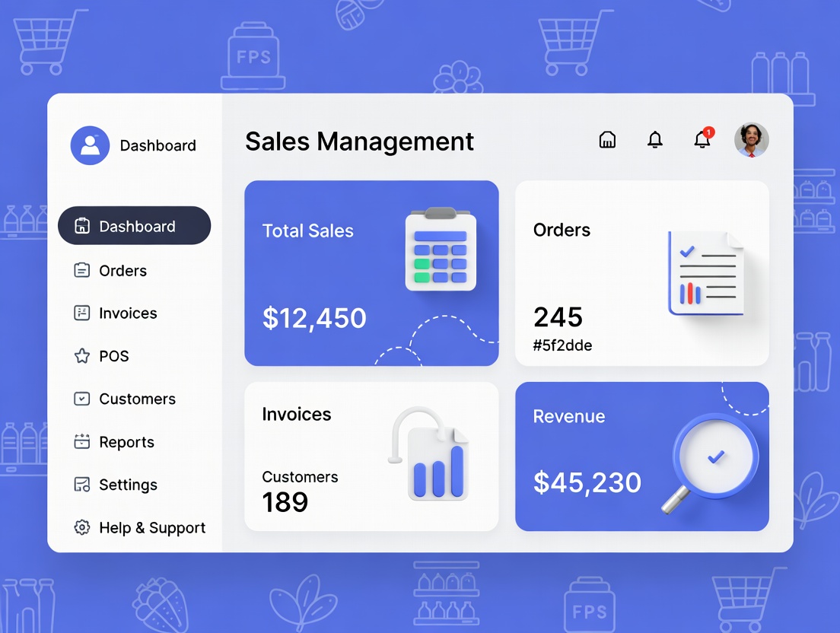Click the #5f2dde text on Orders card
The height and width of the screenshot is (633, 840).
click(562, 345)
